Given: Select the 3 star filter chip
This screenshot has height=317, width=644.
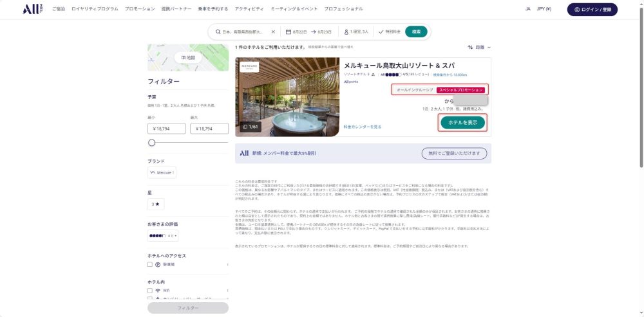Looking at the screenshot, I should point(156,204).
